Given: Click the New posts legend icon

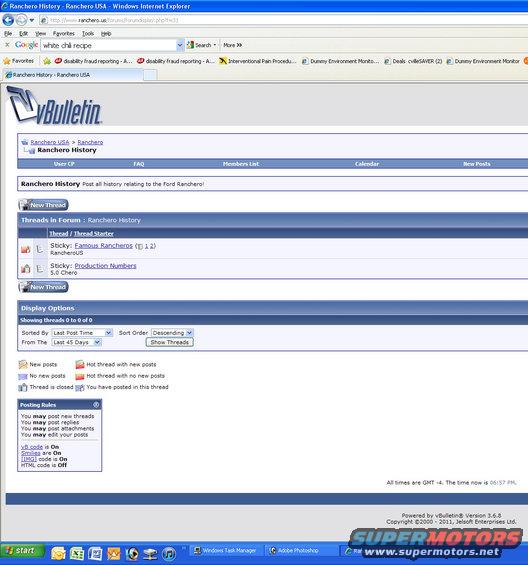Looking at the screenshot, I should point(23,365).
